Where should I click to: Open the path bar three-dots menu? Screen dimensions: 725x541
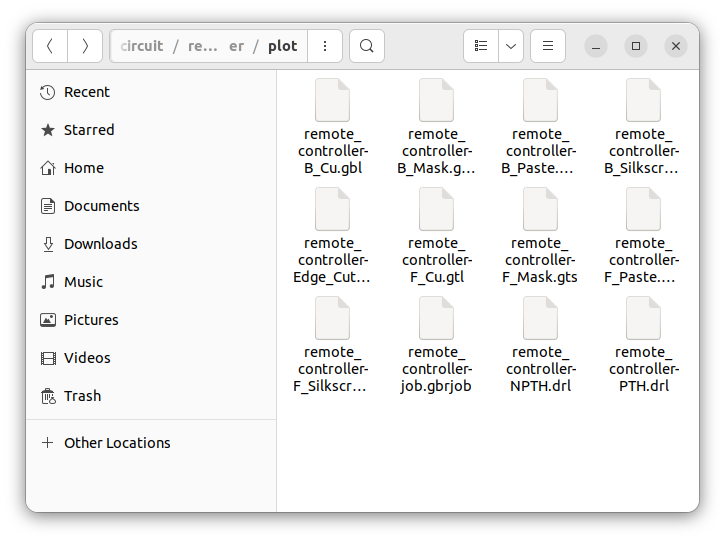click(325, 46)
